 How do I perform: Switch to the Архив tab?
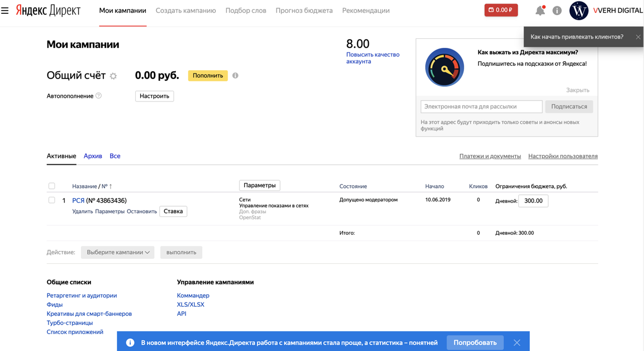(93, 156)
